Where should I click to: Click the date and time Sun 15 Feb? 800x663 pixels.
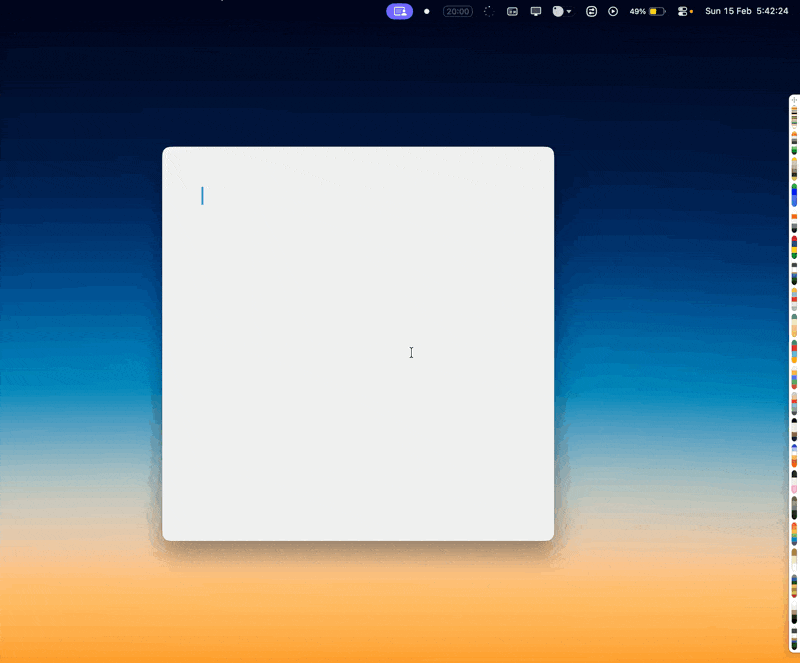[746, 11]
